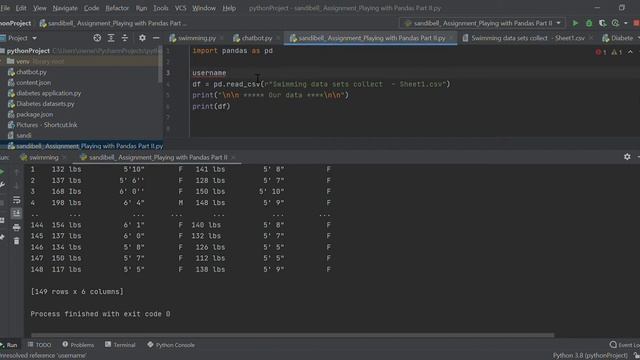Open the hidden editor tabs dropdown after the Diabete tab
This screenshot has width=640, height=360.
(638, 38)
